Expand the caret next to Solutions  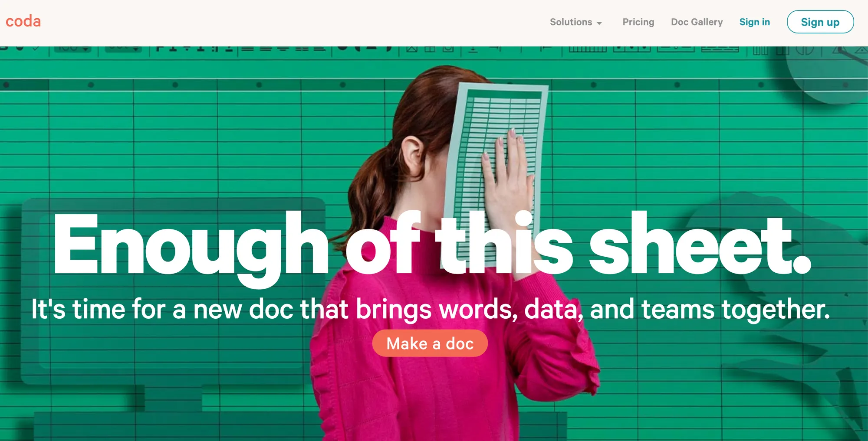click(599, 23)
